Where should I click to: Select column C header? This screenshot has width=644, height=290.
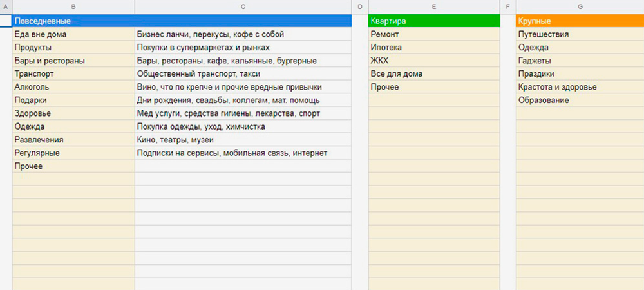click(x=243, y=6)
